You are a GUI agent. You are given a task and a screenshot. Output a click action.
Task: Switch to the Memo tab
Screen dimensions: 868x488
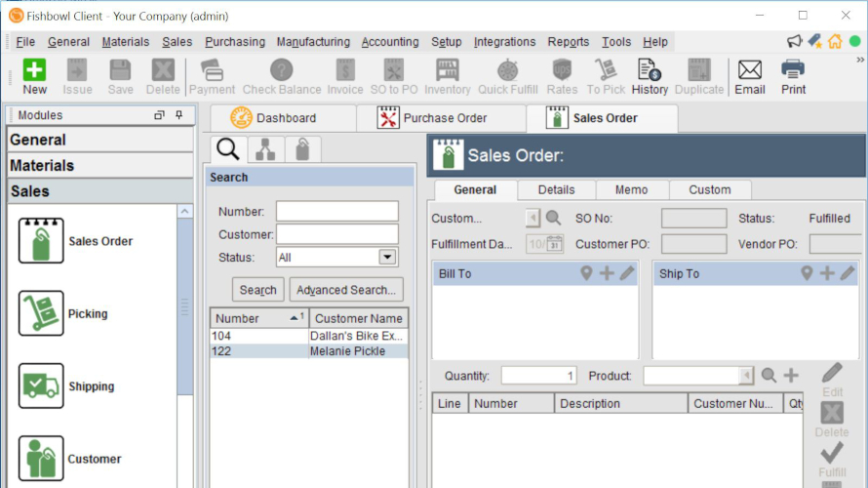[632, 189]
